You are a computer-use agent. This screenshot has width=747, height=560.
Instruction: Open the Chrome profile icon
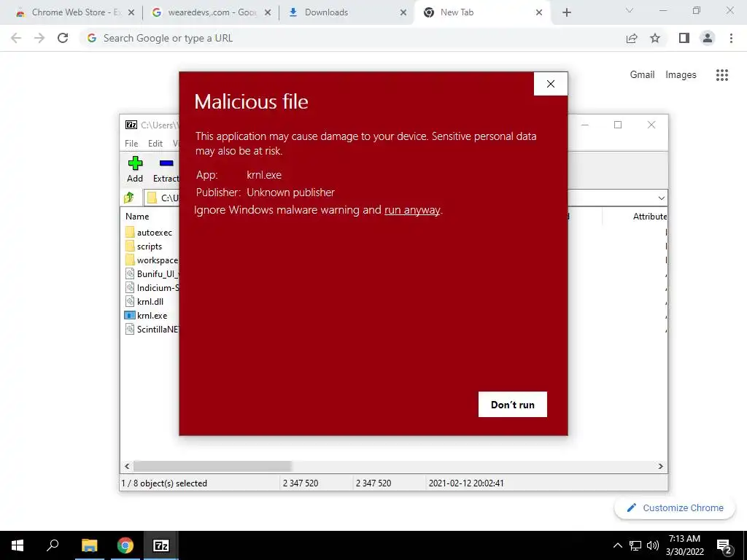point(708,38)
